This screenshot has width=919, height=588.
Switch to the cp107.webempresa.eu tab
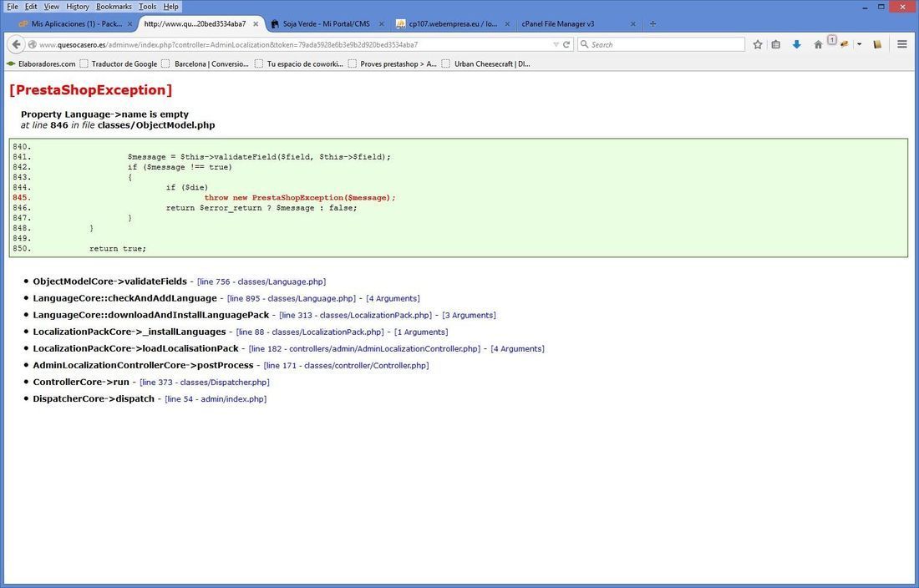coord(453,24)
